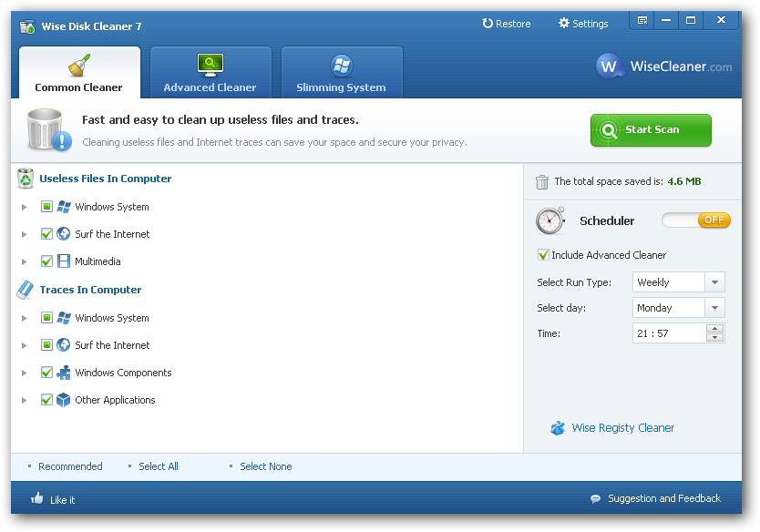Click magnifier icon on Start Scan button
Screen dimensions: 760x532
[609, 130]
